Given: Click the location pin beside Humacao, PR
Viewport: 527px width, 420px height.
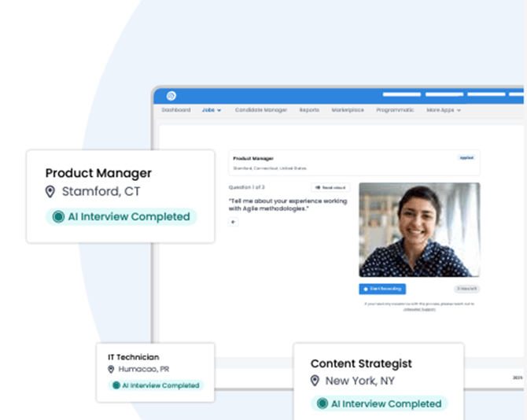Looking at the screenshot, I should (x=111, y=369).
